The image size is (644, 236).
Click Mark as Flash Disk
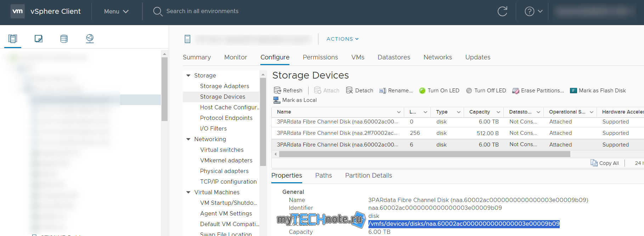pyautogui.click(x=598, y=91)
